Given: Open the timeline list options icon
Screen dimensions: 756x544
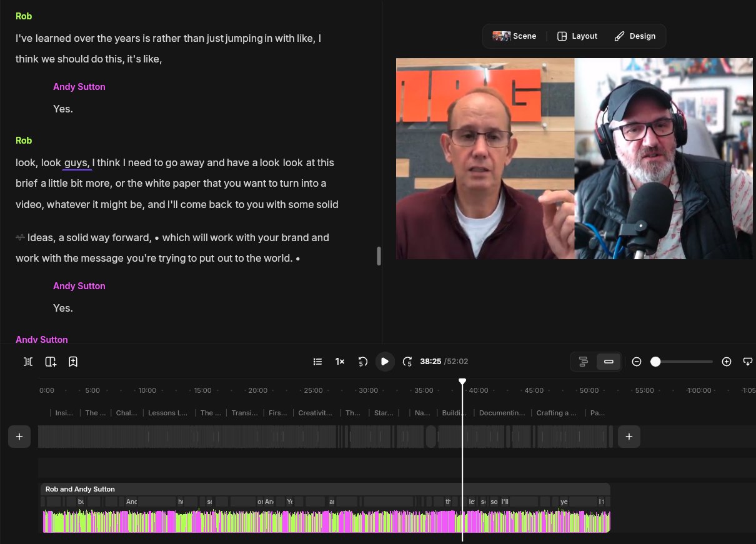Looking at the screenshot, I should click(x=317, y=362).
